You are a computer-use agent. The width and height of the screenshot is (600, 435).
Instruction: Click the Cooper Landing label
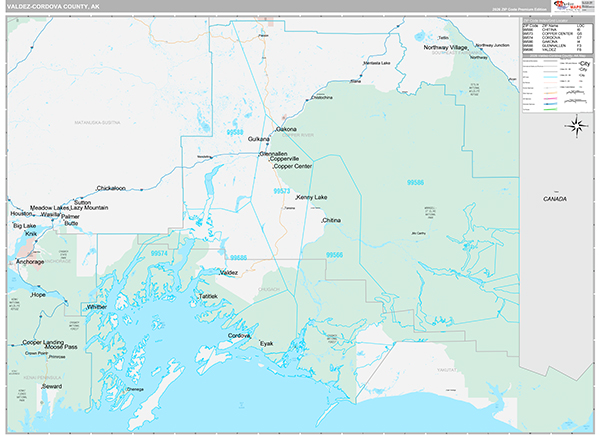[43, 342]
